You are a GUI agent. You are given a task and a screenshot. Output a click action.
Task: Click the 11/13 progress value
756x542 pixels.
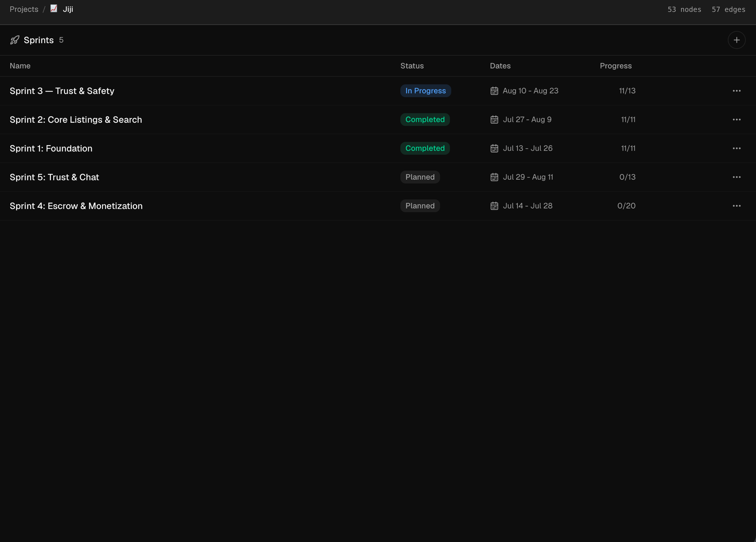627,91
